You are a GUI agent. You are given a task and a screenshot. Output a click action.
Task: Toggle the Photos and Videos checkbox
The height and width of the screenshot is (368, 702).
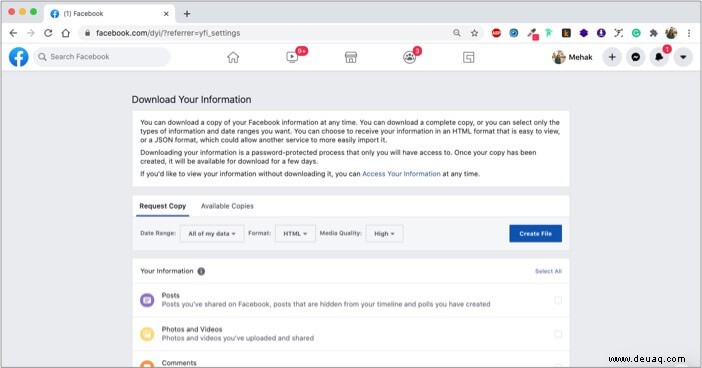(558, 334)
